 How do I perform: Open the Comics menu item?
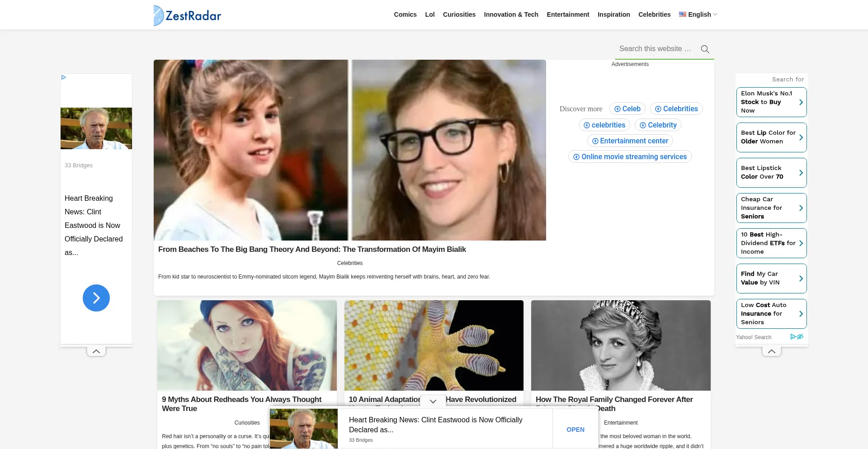(x=405, y=14)
